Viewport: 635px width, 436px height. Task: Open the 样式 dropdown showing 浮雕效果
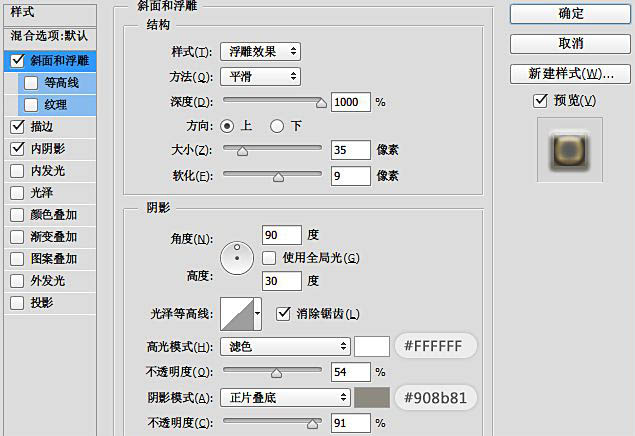[x=260, y=52]
